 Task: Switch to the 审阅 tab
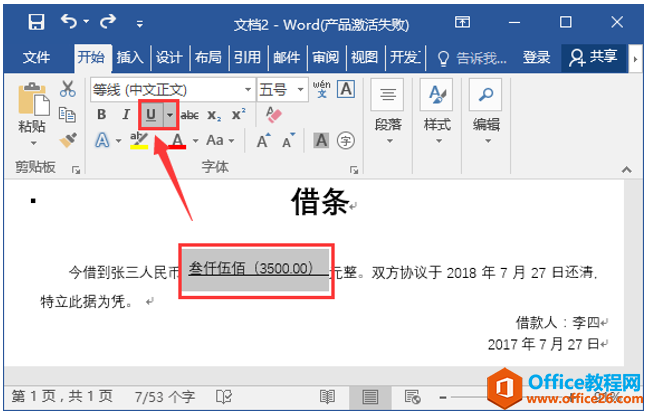click(x=325, y=57)
